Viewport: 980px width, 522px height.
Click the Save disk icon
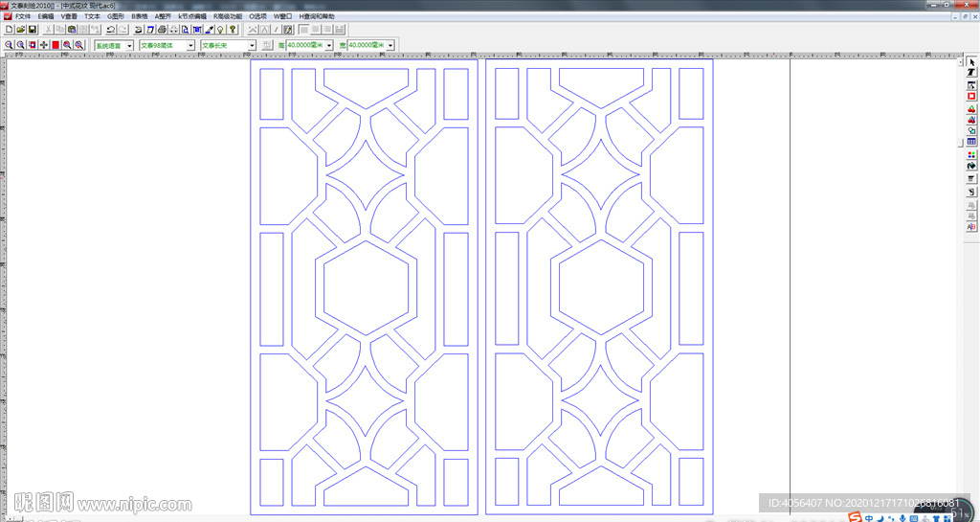coord(32,30)
